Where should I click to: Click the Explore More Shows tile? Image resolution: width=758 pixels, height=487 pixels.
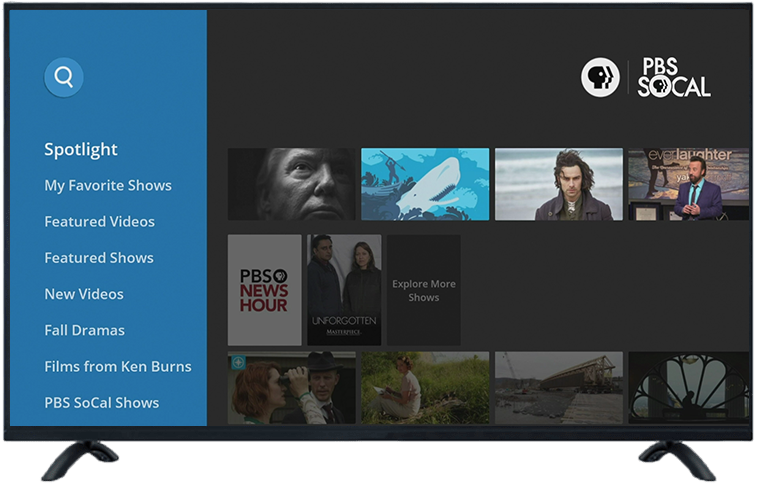(423, 290)
